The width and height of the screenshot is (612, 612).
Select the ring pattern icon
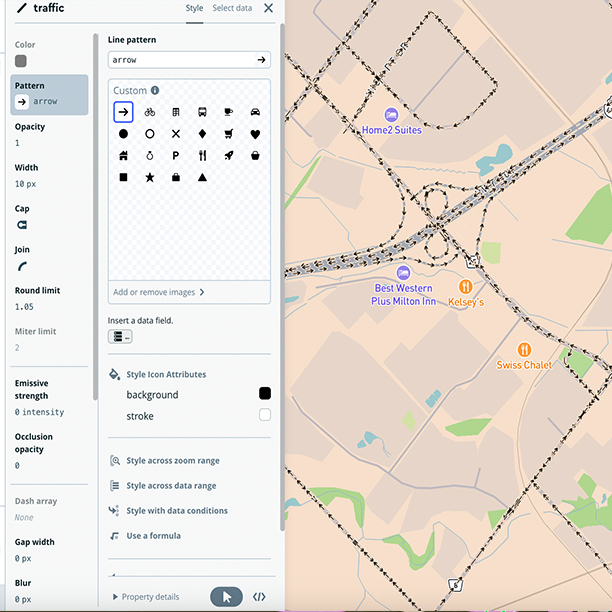(x=149, y=156)
